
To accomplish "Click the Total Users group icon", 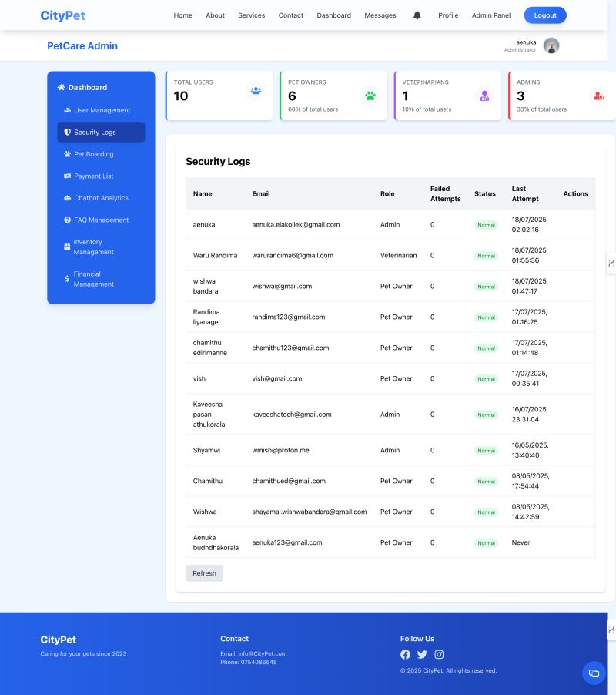I will click(x=256, y=91).
